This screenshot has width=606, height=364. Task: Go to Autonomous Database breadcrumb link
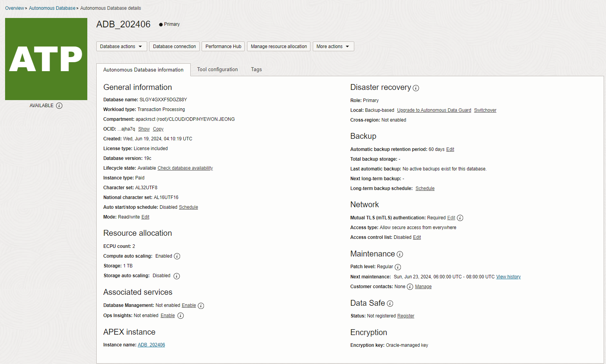pyautogui.click(x=52, y=8)
